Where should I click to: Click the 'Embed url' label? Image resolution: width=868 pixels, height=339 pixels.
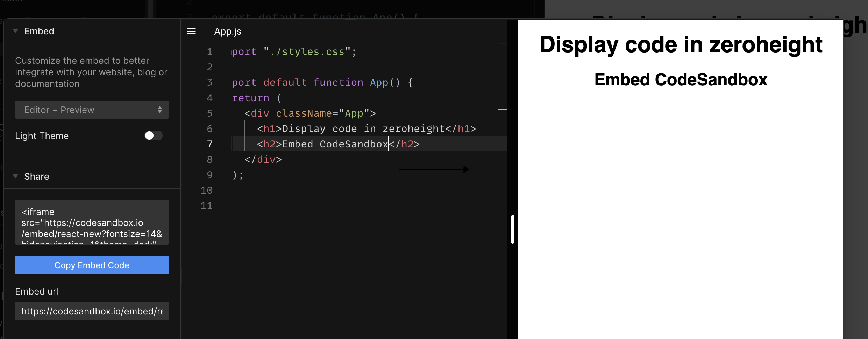[37, 291]
